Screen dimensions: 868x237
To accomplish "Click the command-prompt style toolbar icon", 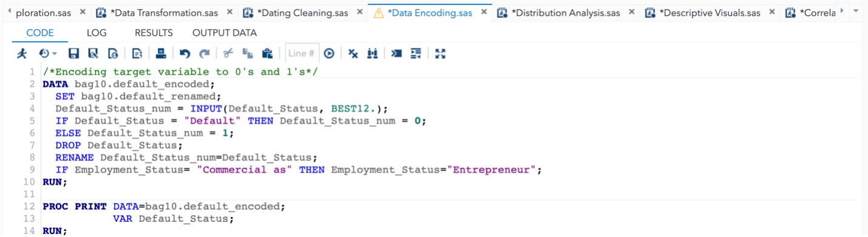I will click(397, 54).
